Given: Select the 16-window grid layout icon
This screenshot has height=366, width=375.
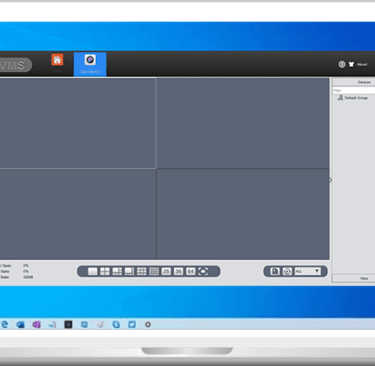Looking at the screenshot, I should pyautogui.click(x=154, y=271).
